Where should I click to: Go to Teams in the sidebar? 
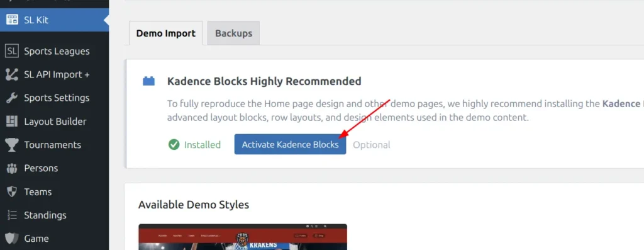[x=55, y=191]
